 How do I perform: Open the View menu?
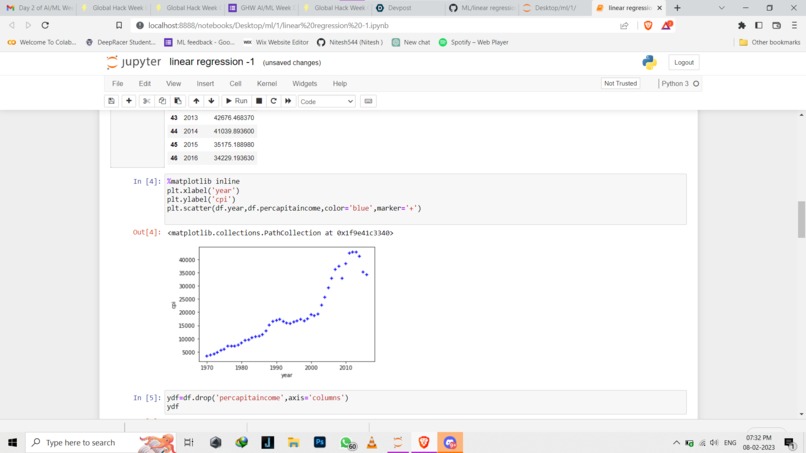(x=173, y=83)
